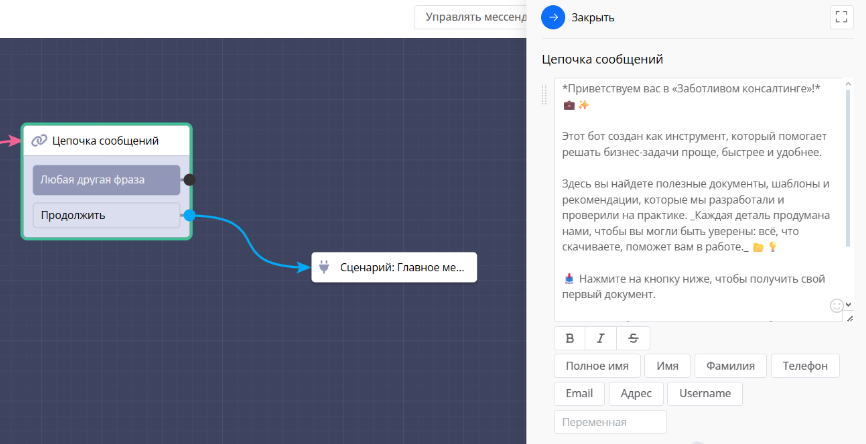Click inside the message text editor
866x444 pixels.
point(690,200)
